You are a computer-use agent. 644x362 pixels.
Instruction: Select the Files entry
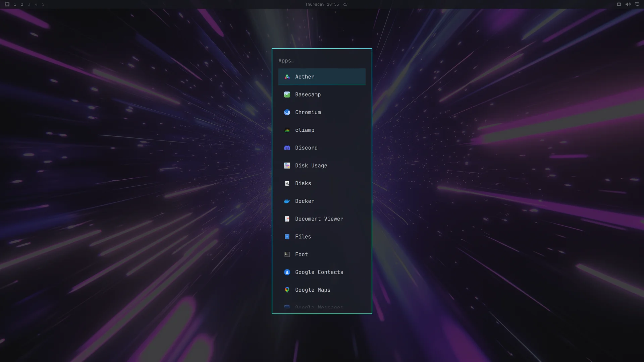click(322, 237)
